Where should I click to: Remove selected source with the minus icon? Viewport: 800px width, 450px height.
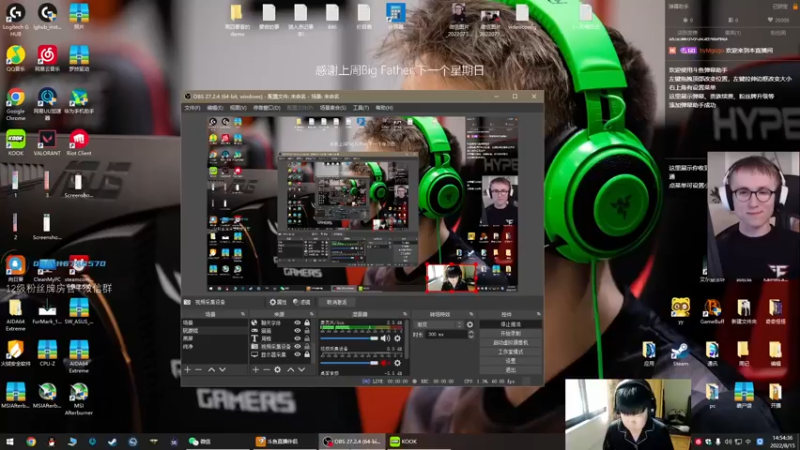pyautogui.click(x=266, y=369)
